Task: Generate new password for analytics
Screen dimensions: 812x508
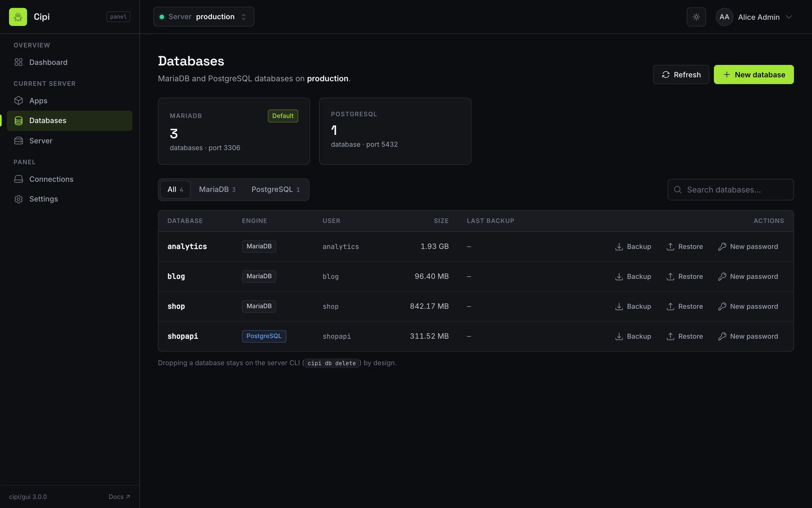Action: (748, 247)
